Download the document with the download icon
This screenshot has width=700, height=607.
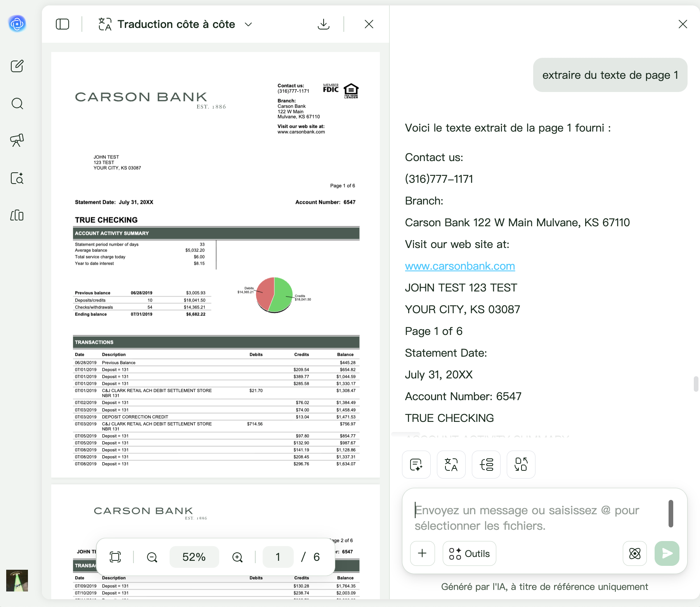pos(324,24)
